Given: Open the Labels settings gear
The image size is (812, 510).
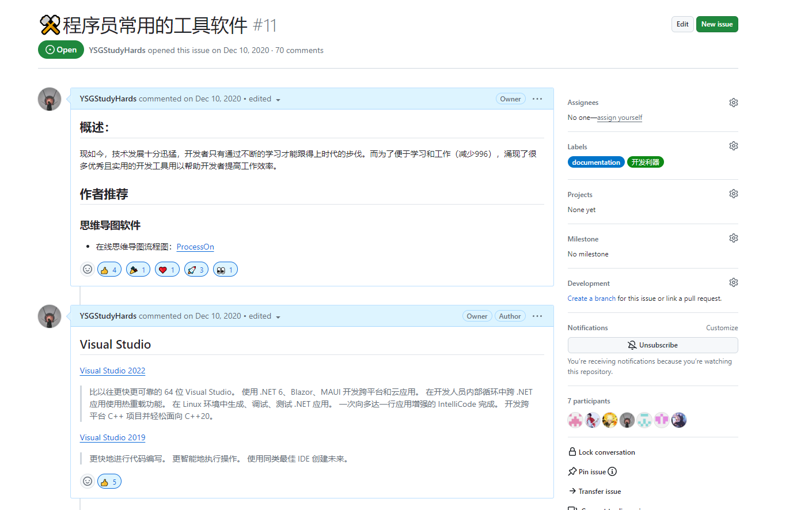Looking at the screenshot, I should tap(733, 145).
